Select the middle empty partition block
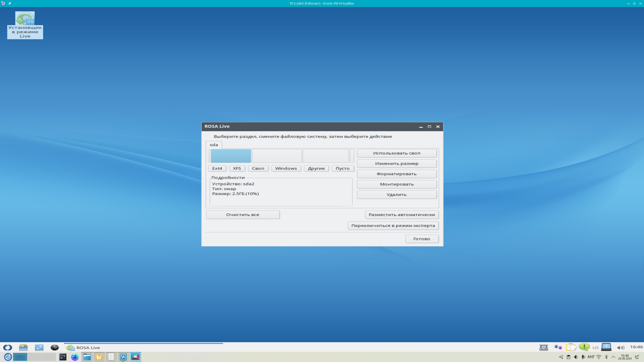Viewport: 644px width, 362px height. [x=277, y=156]
